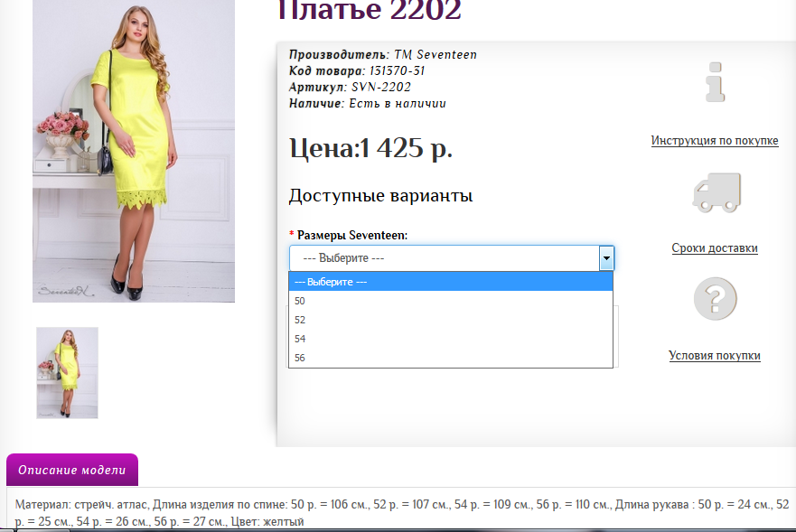This screenshot has height=532, width=796.
Task: Open the "Сроки доставки" link
Action: tap(715, 248)
